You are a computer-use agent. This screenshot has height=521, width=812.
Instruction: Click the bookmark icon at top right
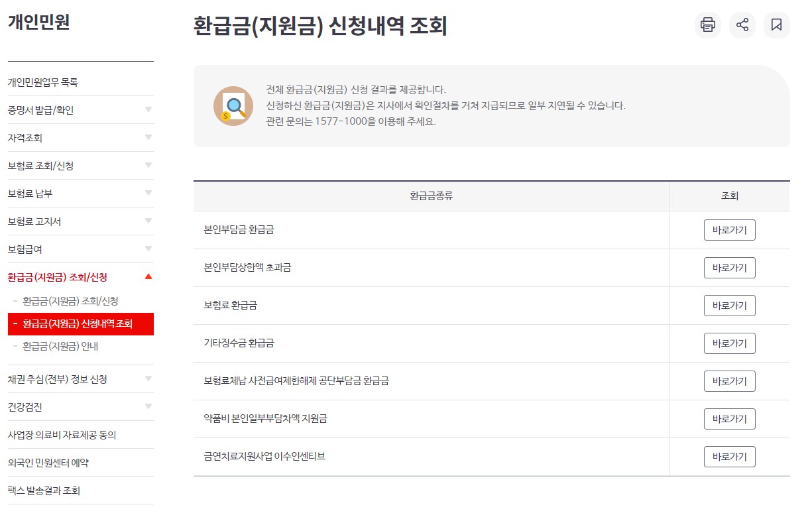click(x=777, y=25)
